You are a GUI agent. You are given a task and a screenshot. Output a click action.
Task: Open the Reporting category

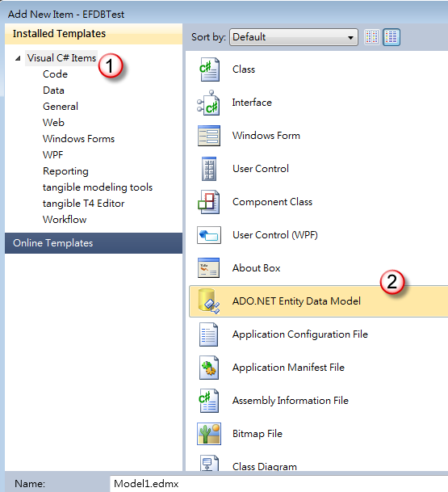(x=65, y=171)
